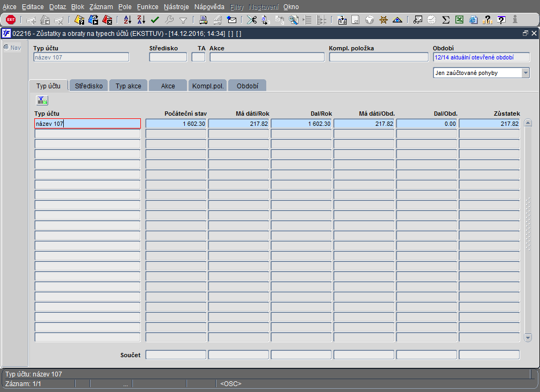The width and height of the screenshot is (540, 392).
Task: Click the question mark with blocks help icon
Action: point(487,20)
